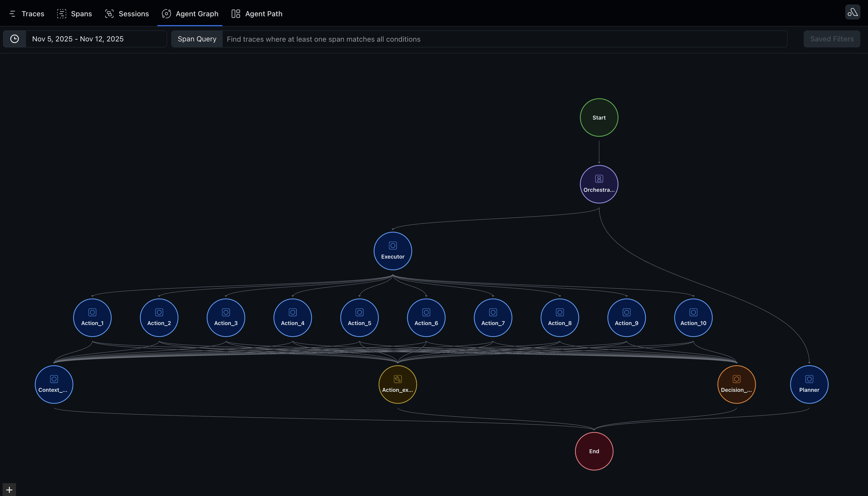Image resolution: width=868 pixels, height=496 pixels.
Task: Click the red End node
Action: pyautogui.click(x=594, y=451)
